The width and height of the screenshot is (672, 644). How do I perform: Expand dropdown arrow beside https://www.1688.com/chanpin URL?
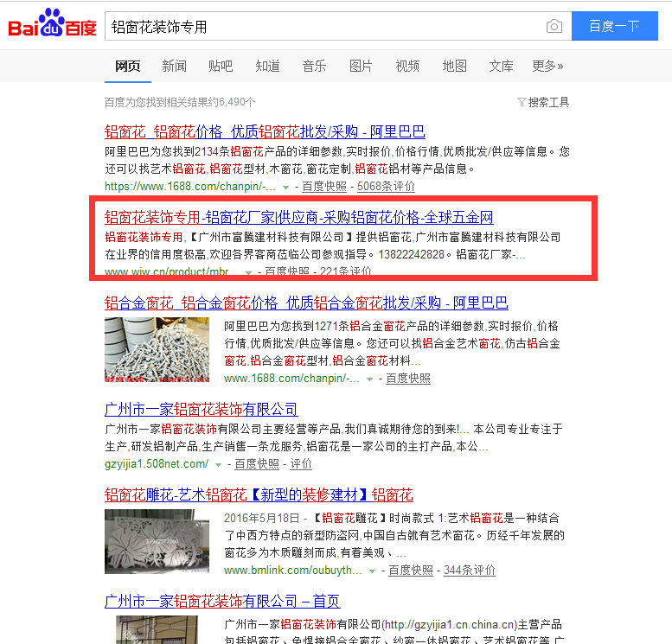coord(286,188)
